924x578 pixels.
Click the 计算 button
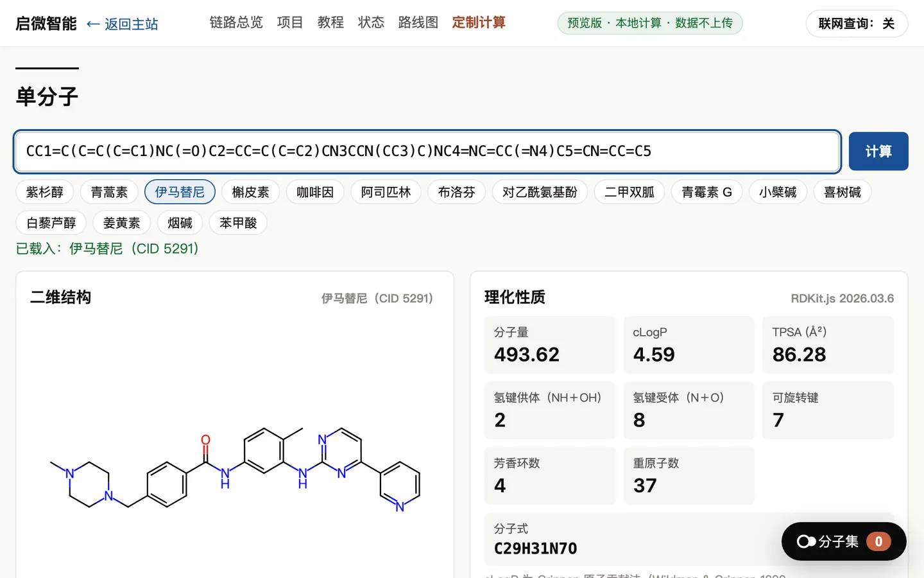click(878, 152)
